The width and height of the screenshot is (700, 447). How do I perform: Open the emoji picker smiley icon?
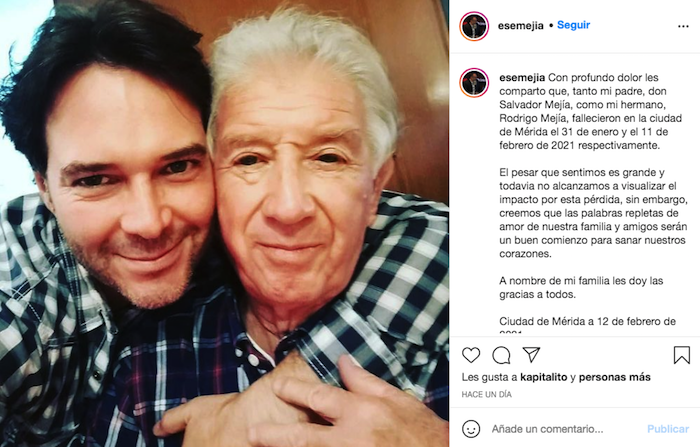click(x=471, y=429)
